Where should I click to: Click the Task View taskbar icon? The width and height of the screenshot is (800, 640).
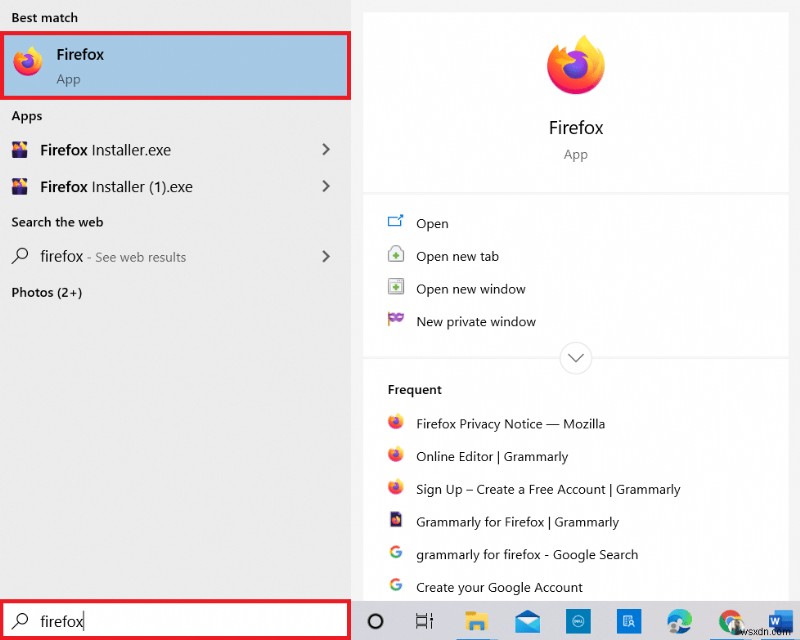click(x=424, y=621)
